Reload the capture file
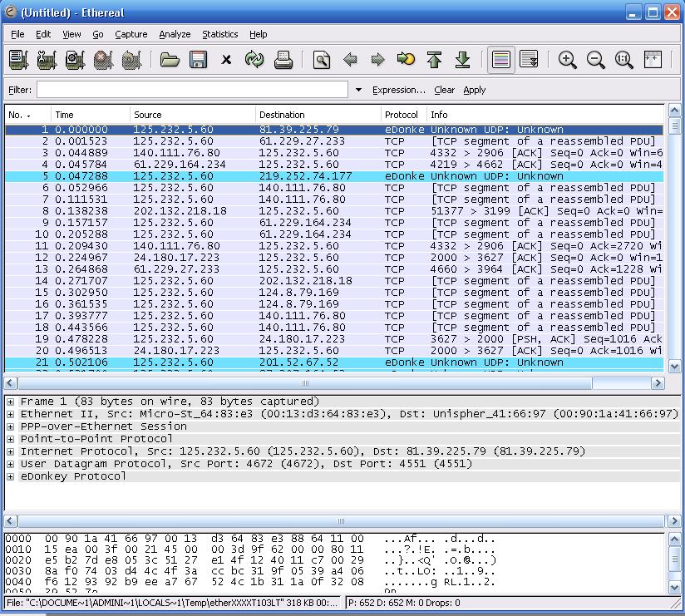The width and height of the screenshot is (685, 616). 254,59
